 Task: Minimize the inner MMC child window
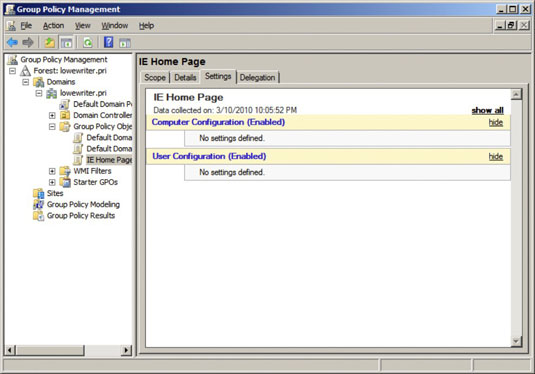pos(500,25)
